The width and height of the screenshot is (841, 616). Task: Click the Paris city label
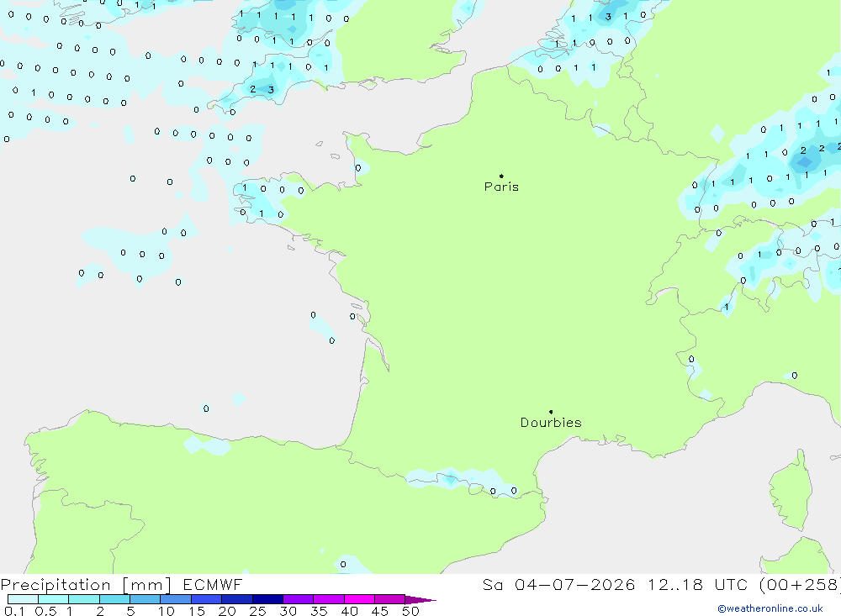(x=501, y=187)
